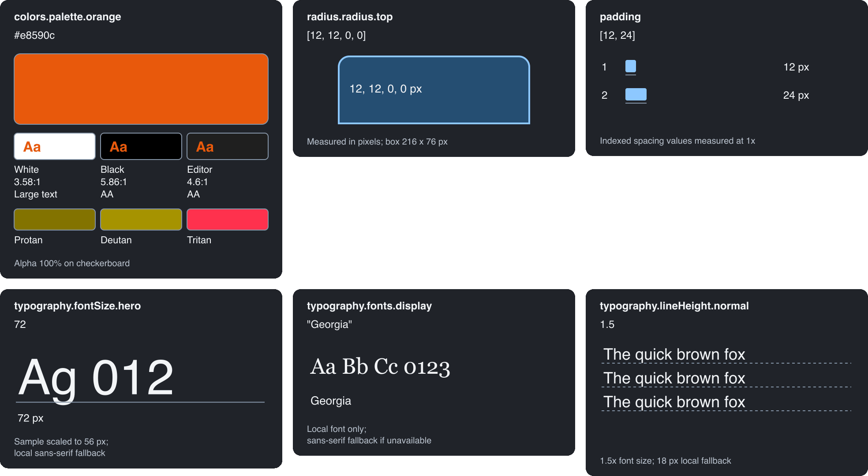Click the radius.radius.top card title
The image size is (868, 476).
pyautogui.click(x=350, y=17)
